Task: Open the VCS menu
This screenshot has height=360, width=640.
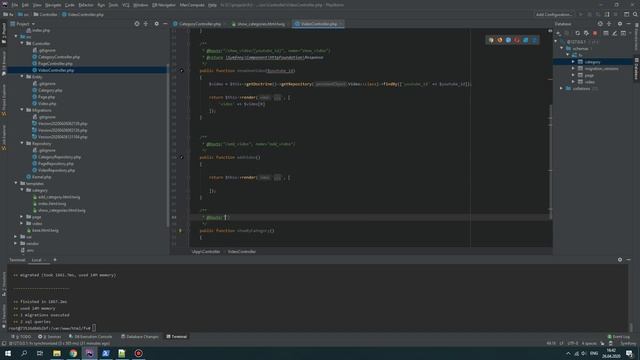Action: tap(126, 5)
